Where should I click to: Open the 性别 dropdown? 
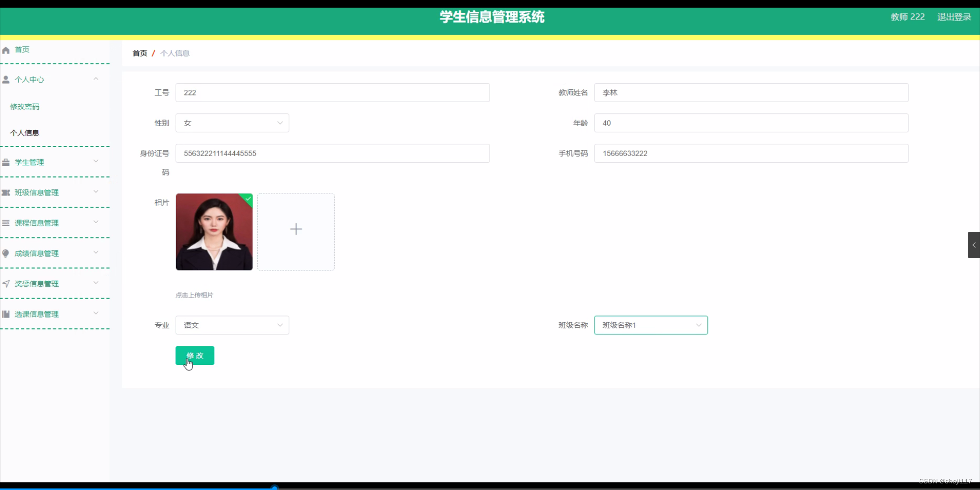tap(232, 123)
